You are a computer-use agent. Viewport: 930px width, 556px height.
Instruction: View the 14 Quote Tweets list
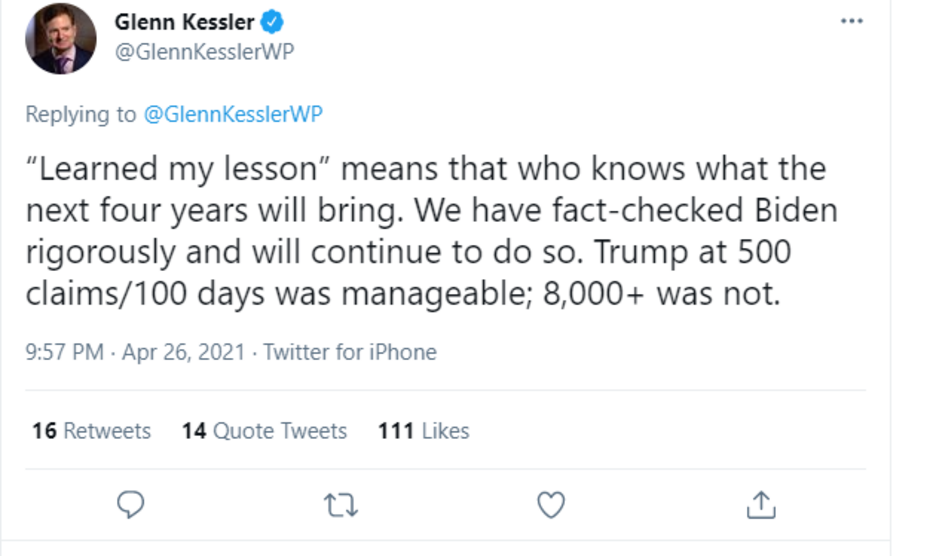[264, 431]
